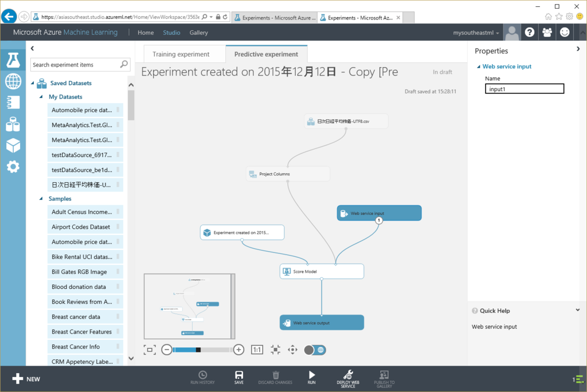Click the Name input field showing input1
This screenshot has width=587, height=392.
point(524,88)
